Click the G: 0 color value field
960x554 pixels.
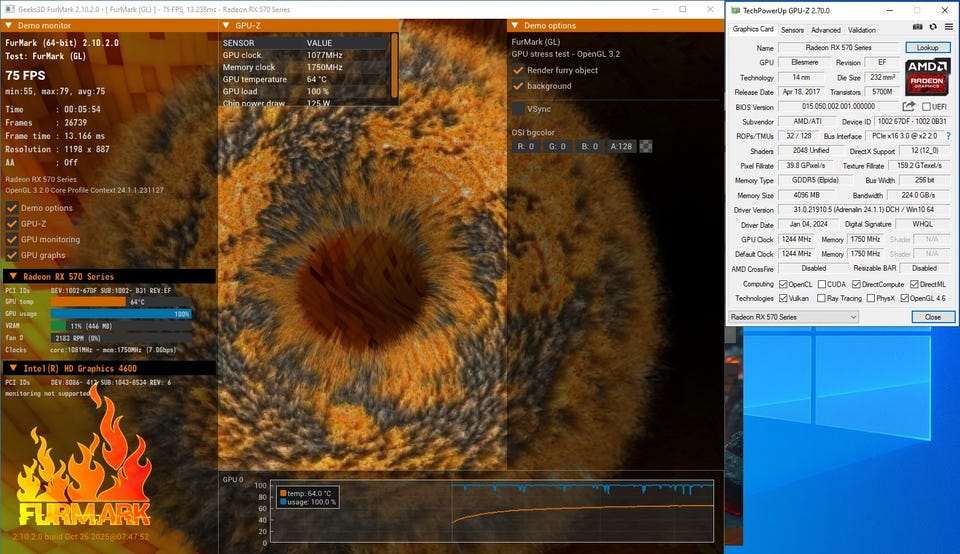[x=558, y=146]
